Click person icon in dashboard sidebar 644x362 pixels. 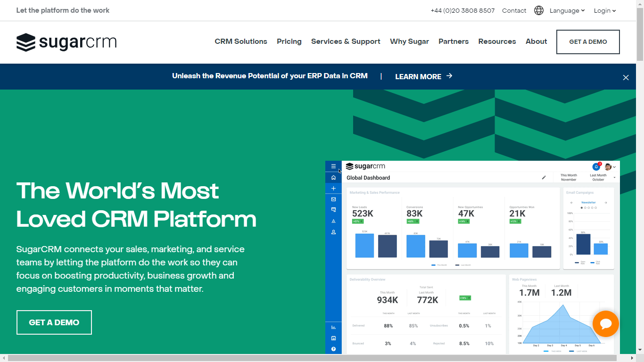pos(333,232)
